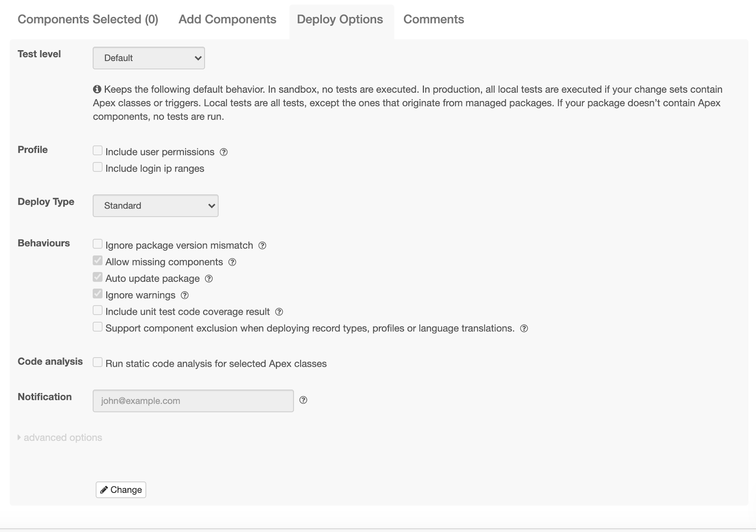This screenshot has height=532, width=756.
Task: Switch to Add Components tab
Action: [227, 19]
